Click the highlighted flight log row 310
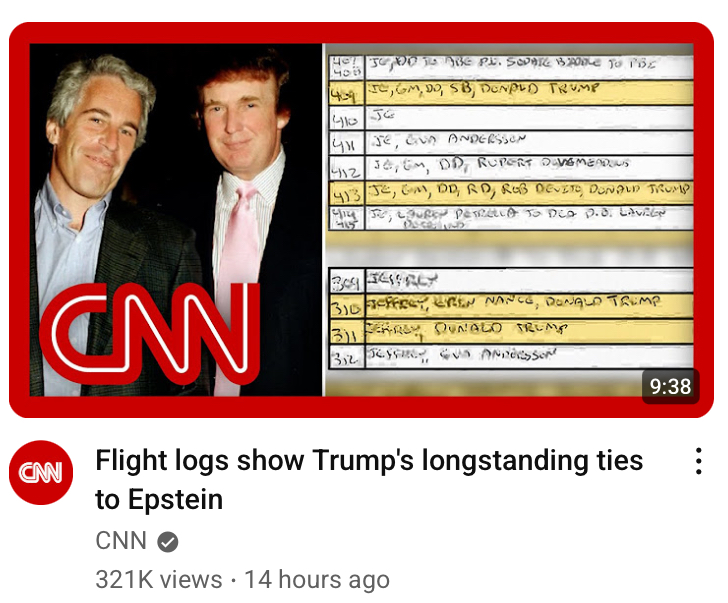This screenshot has width=728, height=603. click(511, 305)
